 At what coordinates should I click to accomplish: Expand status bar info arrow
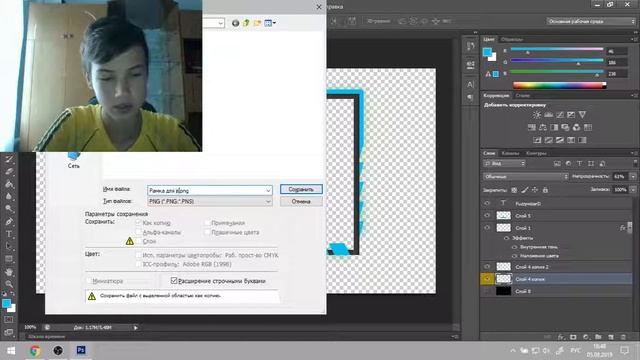(136, 327)
